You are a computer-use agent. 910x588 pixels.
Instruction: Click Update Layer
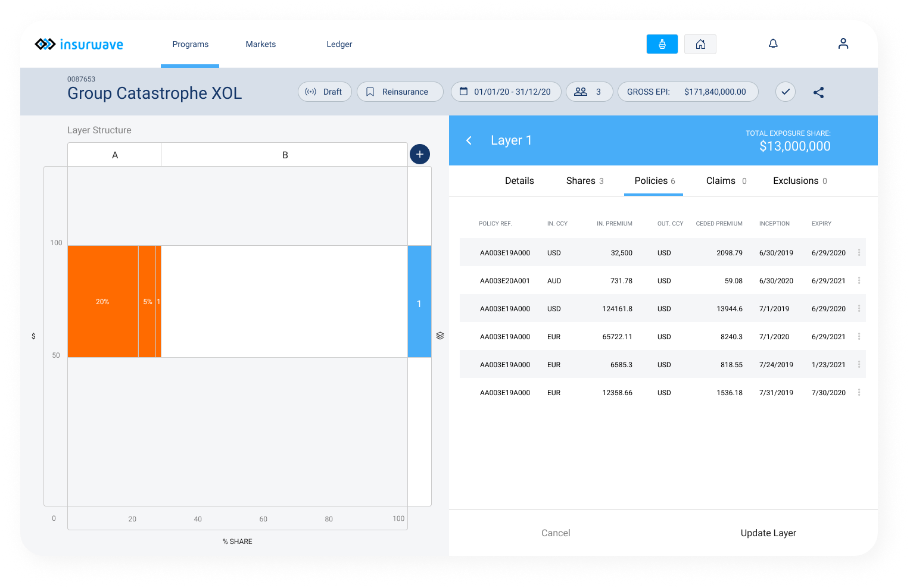click(x=768, y=533)
